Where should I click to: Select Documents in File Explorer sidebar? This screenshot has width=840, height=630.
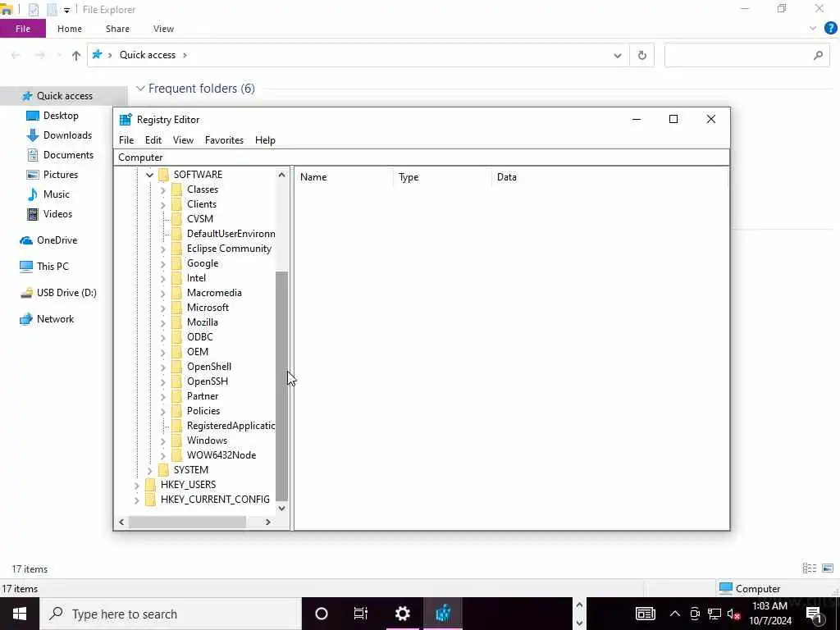coord(68,155)
